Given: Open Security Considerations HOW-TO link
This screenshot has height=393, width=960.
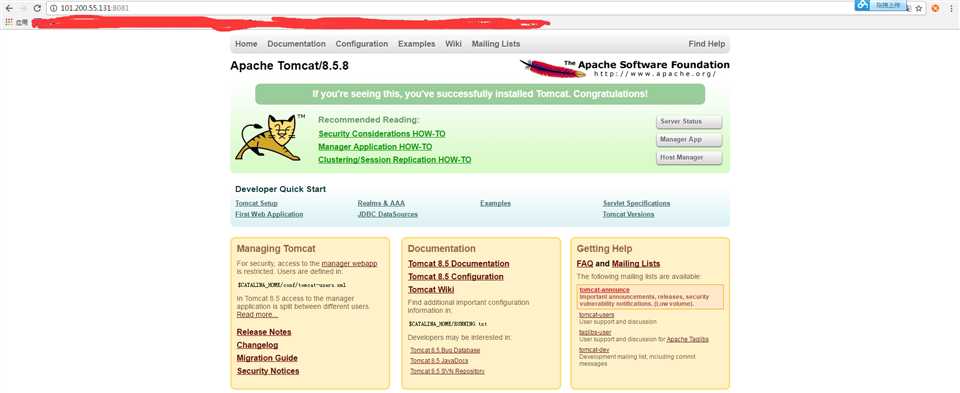Looking at the screenshot, I should point(382,134).
